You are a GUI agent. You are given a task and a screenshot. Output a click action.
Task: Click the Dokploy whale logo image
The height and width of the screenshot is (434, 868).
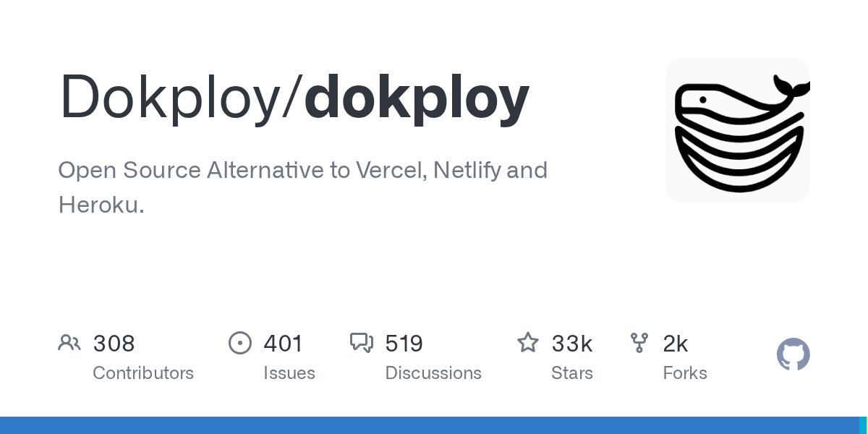click(x=738, y=130)
